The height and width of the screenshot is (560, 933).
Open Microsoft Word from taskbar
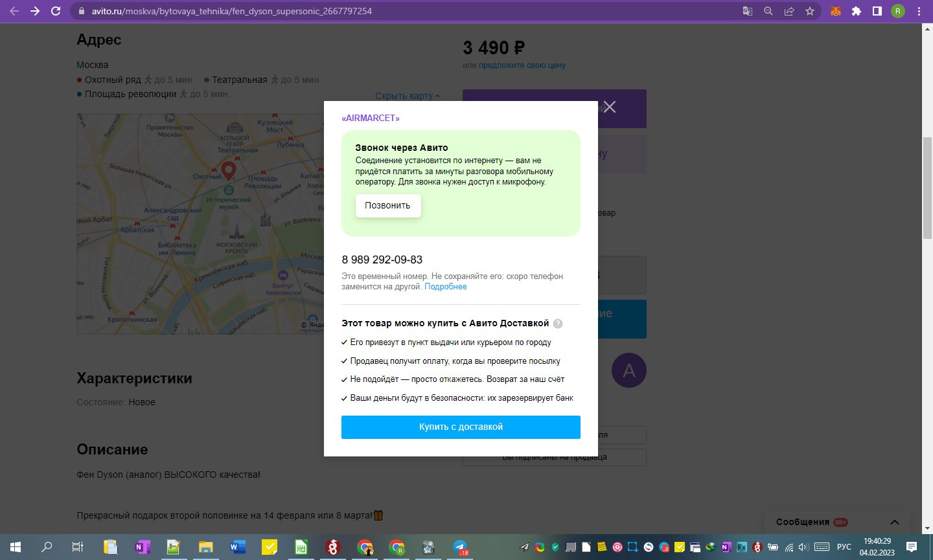(x=237, y=547)
